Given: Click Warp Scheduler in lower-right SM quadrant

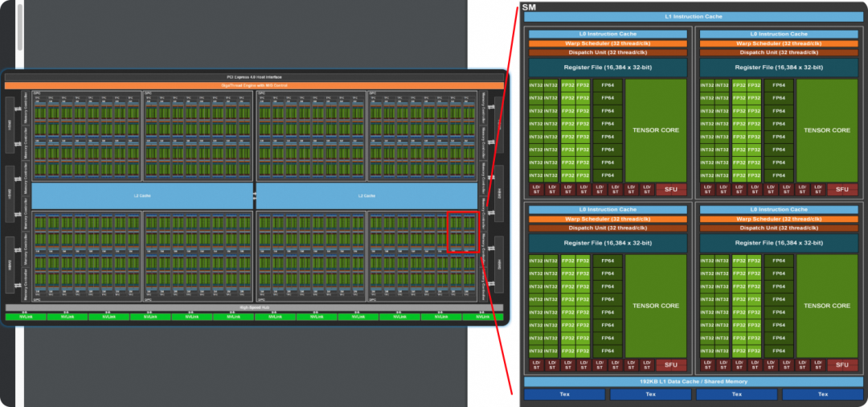Looking at the screenshot, I should tap(779, 219).
